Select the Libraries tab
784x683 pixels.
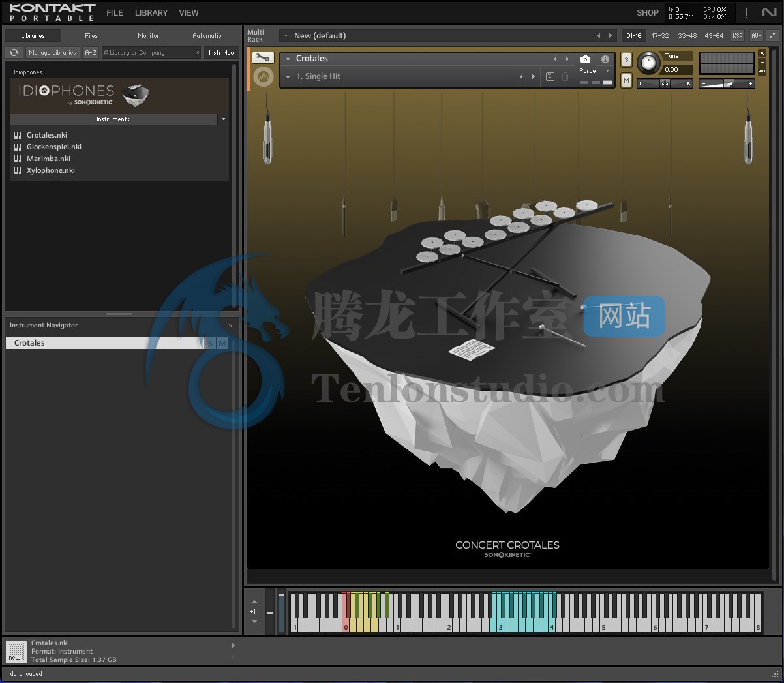tap(33, 36)
